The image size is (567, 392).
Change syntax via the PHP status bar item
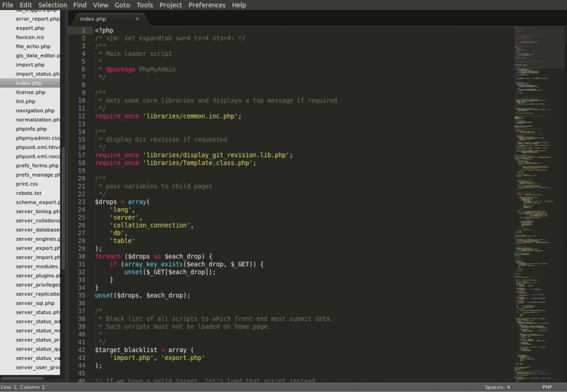[x=547, y=387]
